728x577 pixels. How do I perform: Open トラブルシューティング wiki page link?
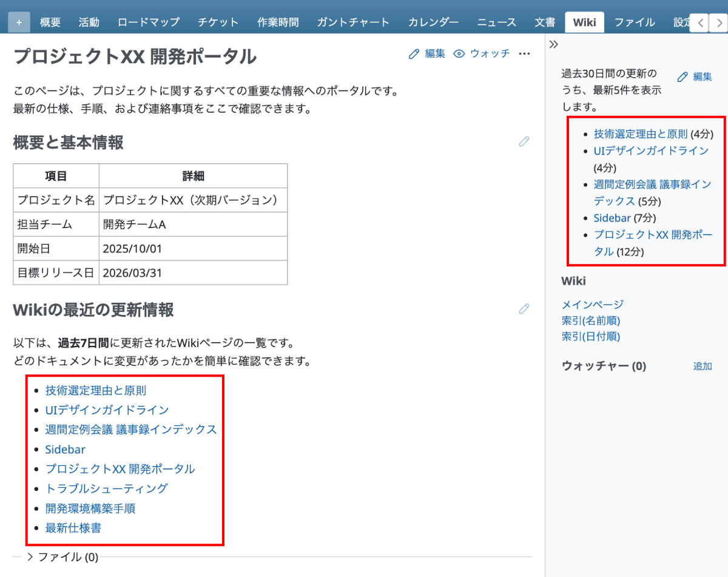pos(106,488)
